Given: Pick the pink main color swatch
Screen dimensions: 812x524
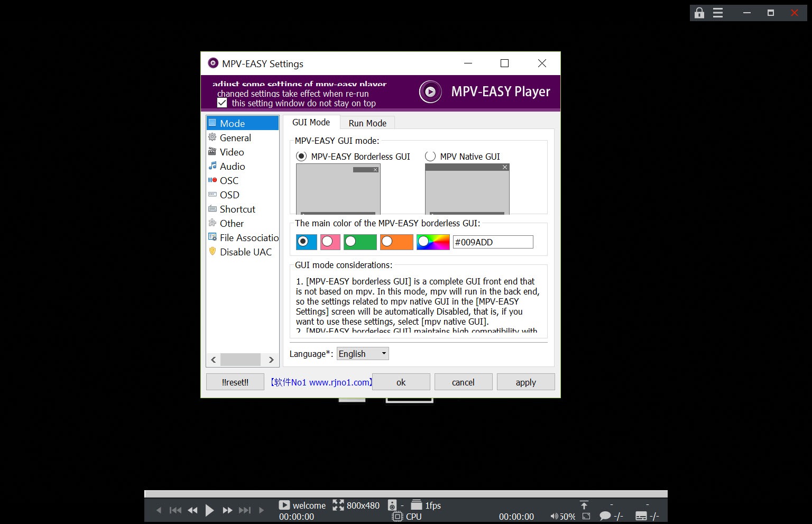Looking at the screenshot, I should [330, 242].
